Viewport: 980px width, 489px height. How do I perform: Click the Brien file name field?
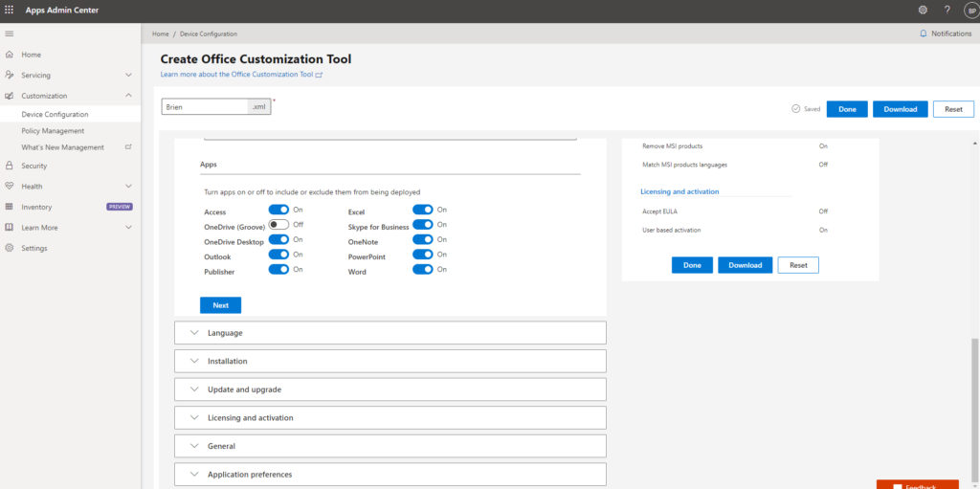(205, 107)
